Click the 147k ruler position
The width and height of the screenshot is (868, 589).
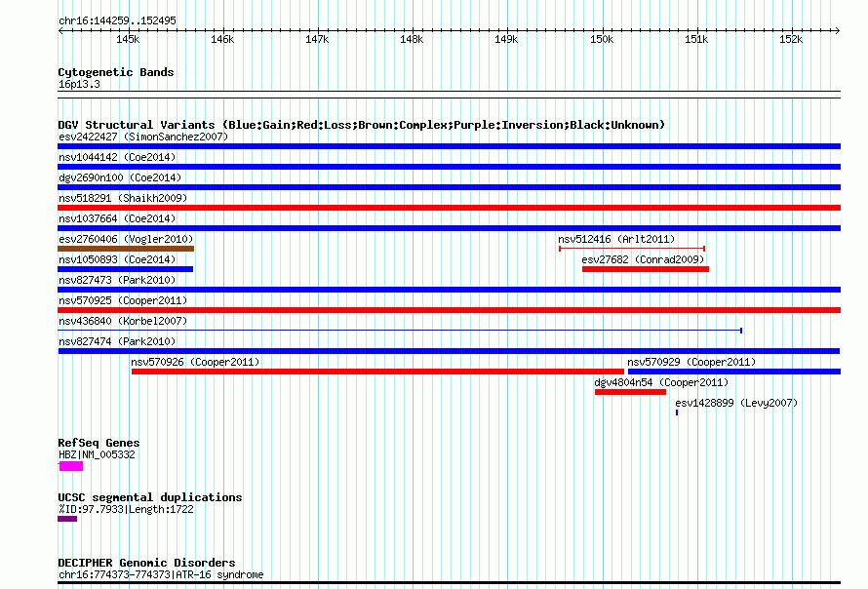click(x=317, y=40)
